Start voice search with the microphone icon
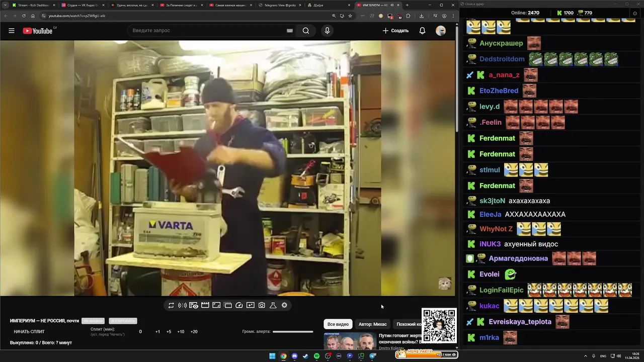 (327, 31)
